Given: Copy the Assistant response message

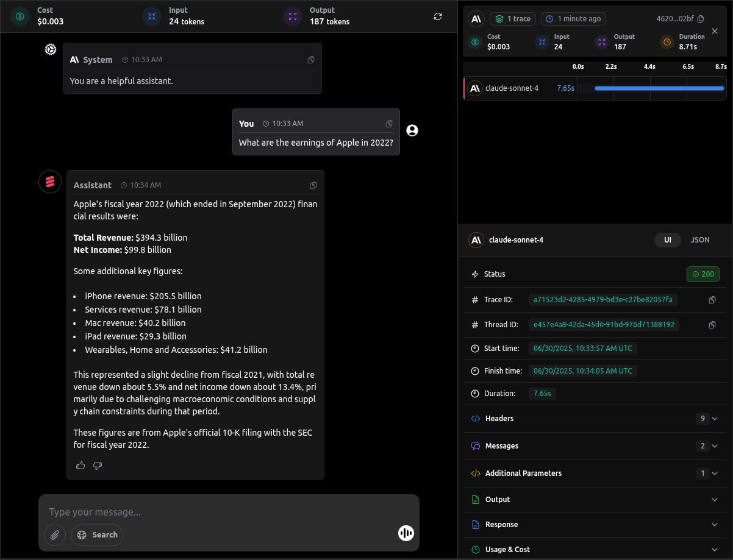Looking at the screenshot, I should tap(313, 185).
